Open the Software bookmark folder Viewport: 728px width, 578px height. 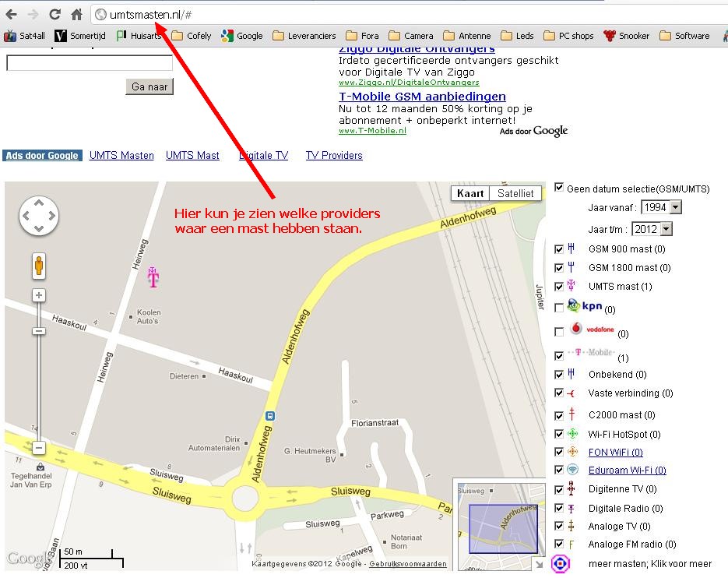tap(684, 36)
